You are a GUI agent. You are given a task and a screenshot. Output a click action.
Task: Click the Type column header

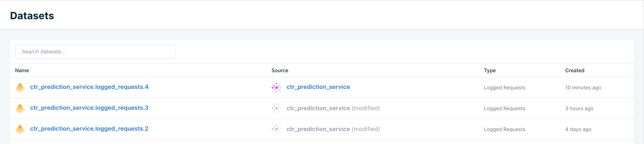(490, 71)
